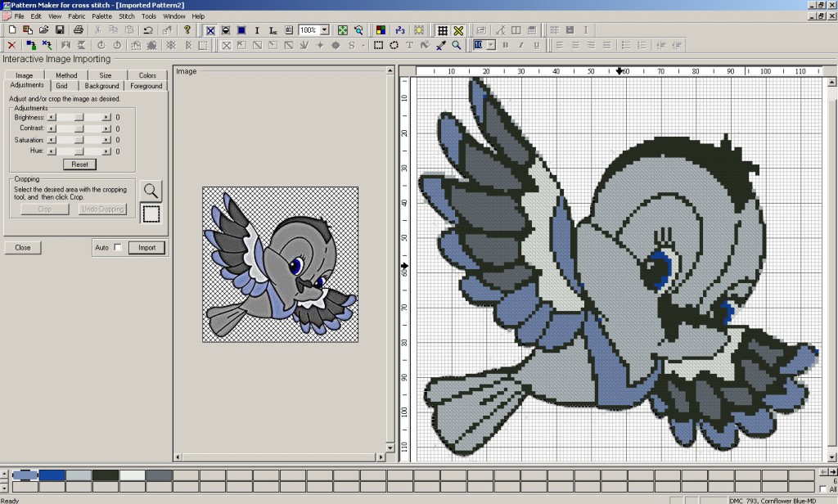
Task: Open the four-color palette icon
Action: [381, 30]
